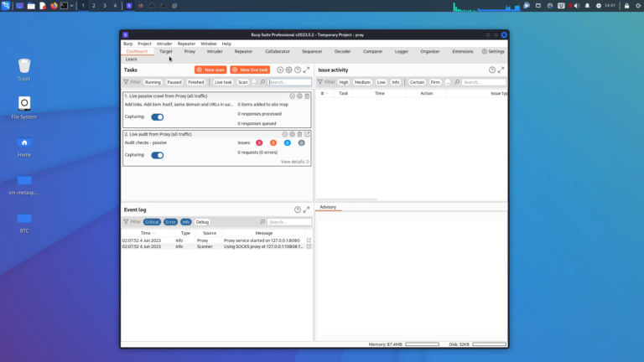Toggle the Finished task filter
The width and height of the screenshot is (644, 362).
pos(196,82)
